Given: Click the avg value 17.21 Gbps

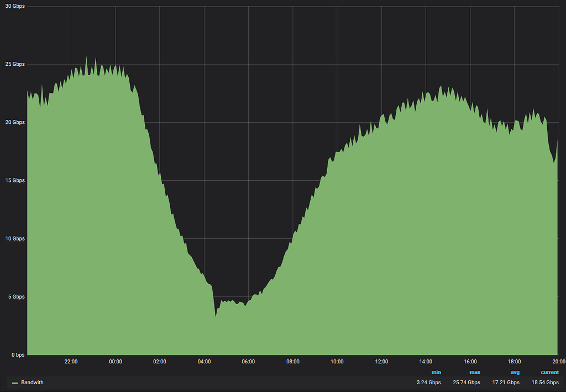Looking at the screenshot, I should [506, 382].
